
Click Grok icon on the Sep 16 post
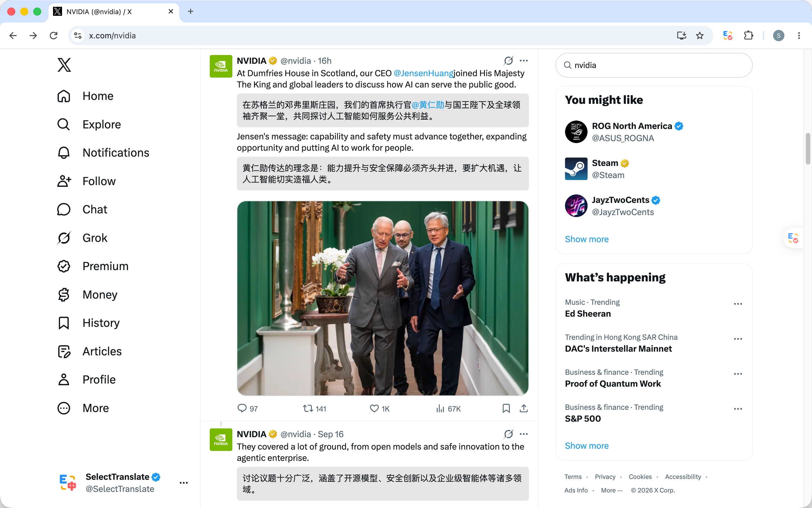point(508,434)
